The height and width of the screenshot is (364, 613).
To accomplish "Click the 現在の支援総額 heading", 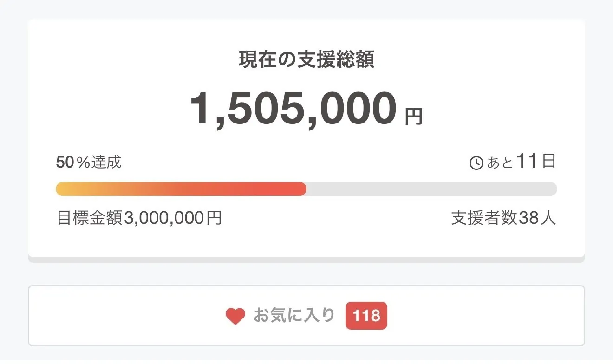I will pos(306,60).
